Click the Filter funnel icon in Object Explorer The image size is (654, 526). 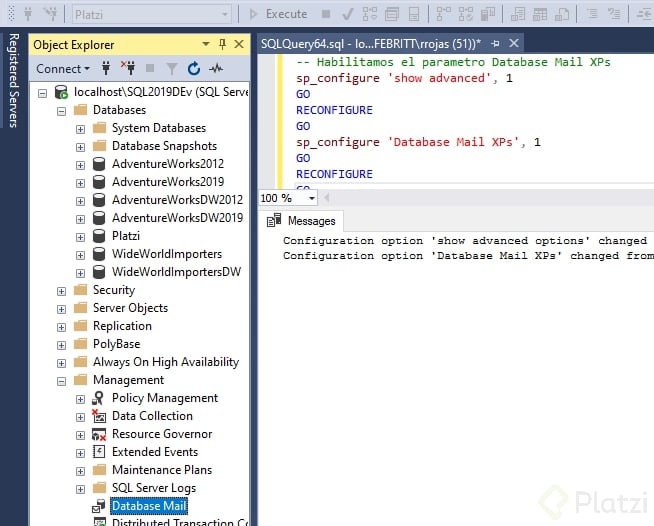(x=171, y=68)
